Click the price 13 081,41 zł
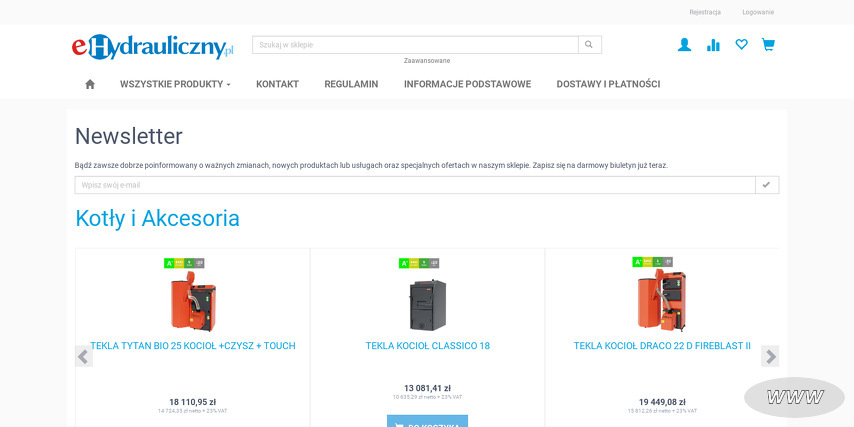This screenshot has height=427, width=854. coord(428,388)
